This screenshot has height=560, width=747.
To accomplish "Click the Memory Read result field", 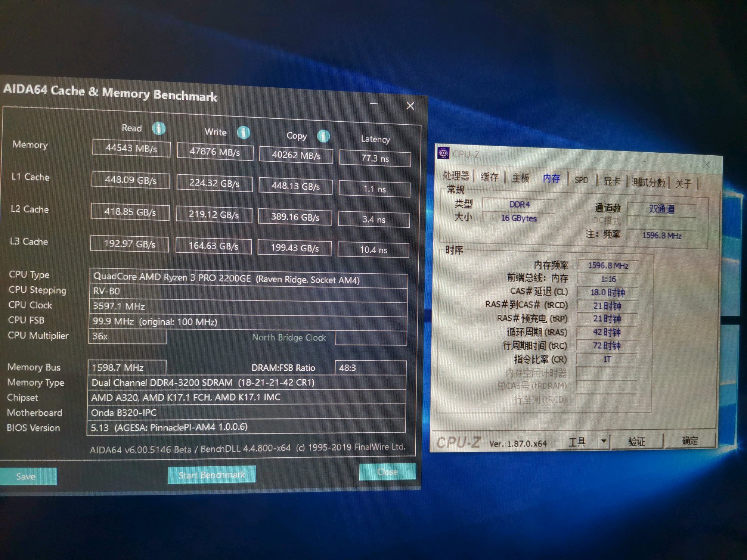I will point(131,148).
